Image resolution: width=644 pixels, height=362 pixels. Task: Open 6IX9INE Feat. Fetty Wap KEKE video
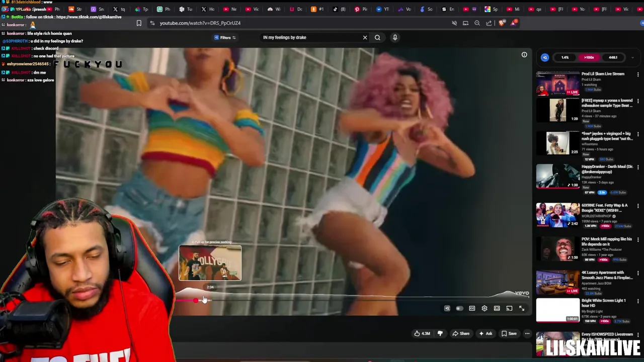pos(557,215)
